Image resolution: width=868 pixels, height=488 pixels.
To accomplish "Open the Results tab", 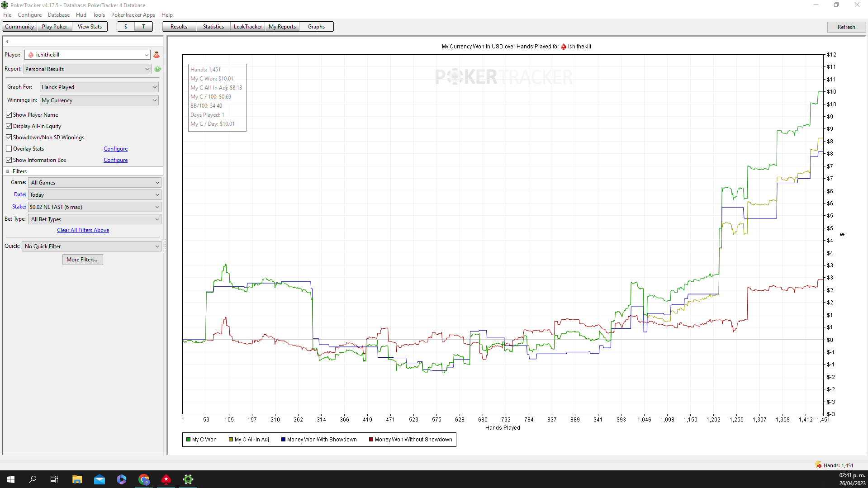I will tap(179, 27).
